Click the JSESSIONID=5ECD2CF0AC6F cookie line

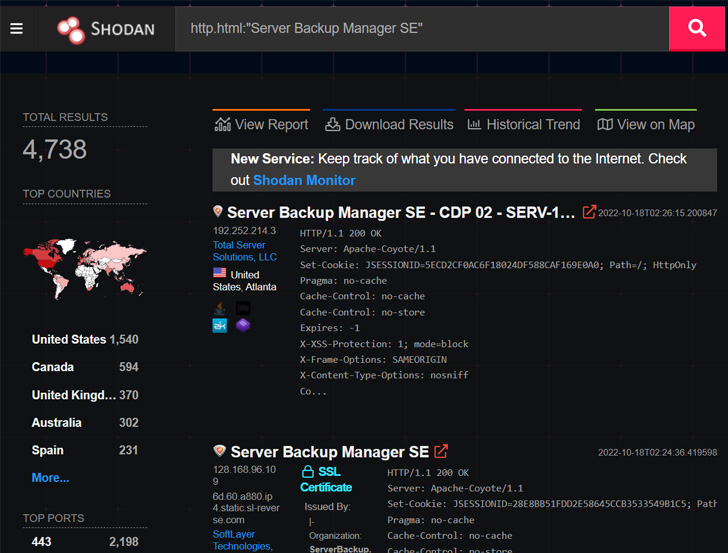498,265
